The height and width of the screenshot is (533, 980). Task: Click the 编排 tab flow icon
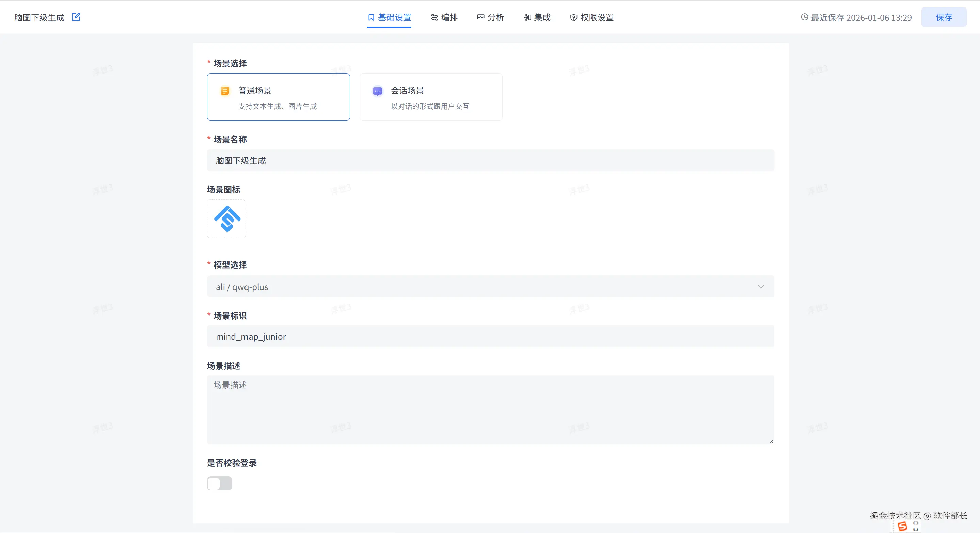[x=434, y=17]
